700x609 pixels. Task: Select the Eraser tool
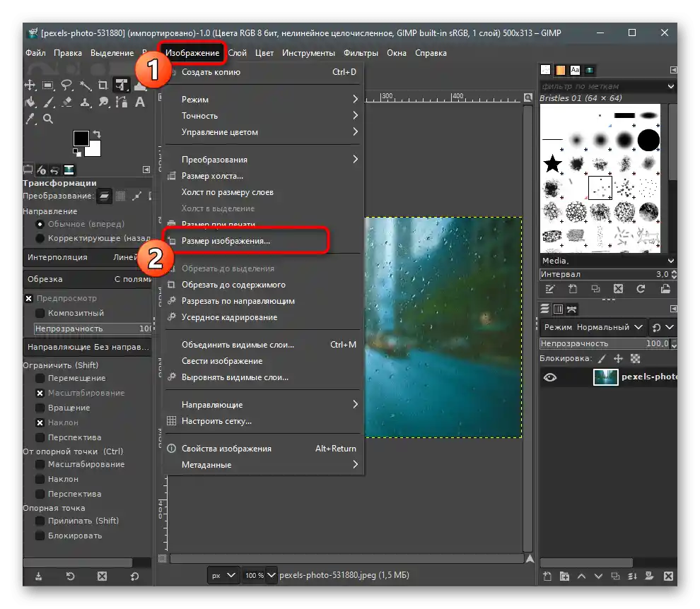(x=66, y=102)
